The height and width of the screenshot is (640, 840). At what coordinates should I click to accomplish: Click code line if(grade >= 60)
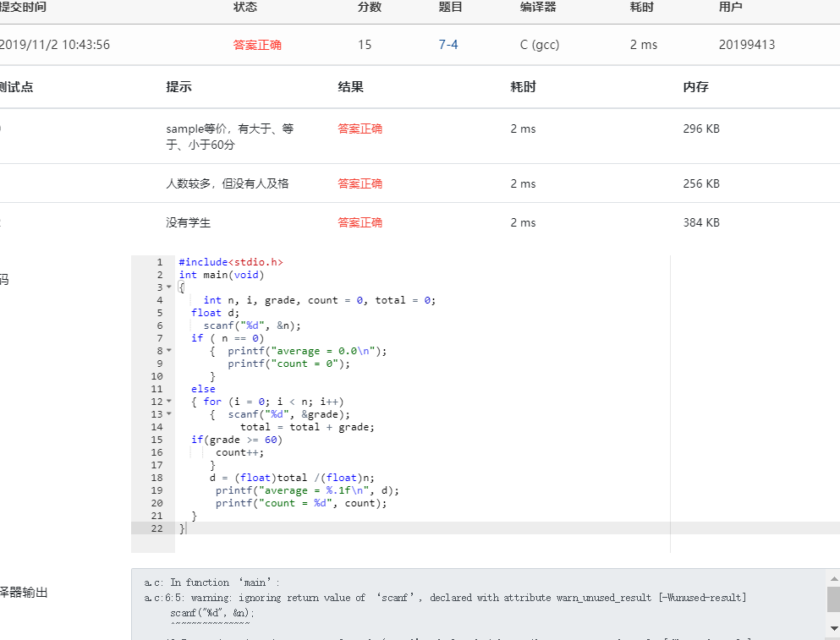pos(237,439)
